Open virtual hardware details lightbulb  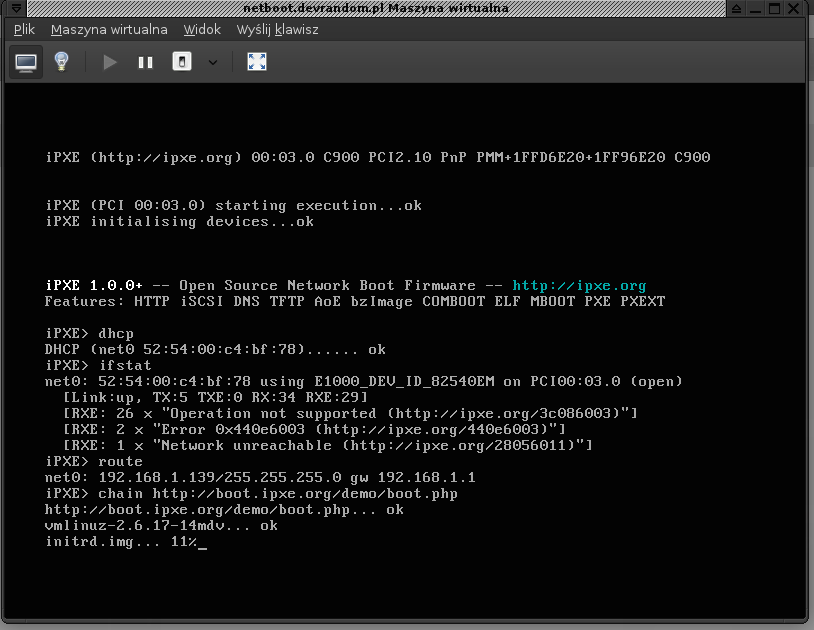pos(61,62)
